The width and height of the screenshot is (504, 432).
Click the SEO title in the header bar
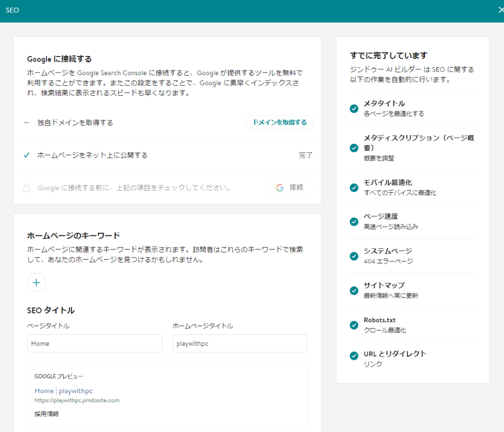coord(13,10)
